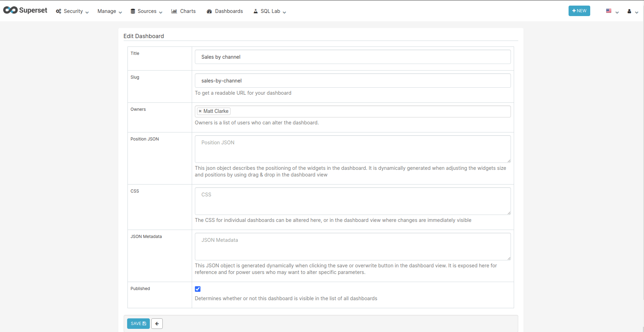Expand the SQL Lab menu chevron
This screenshot has width=644, height=332.
point(284,12)
